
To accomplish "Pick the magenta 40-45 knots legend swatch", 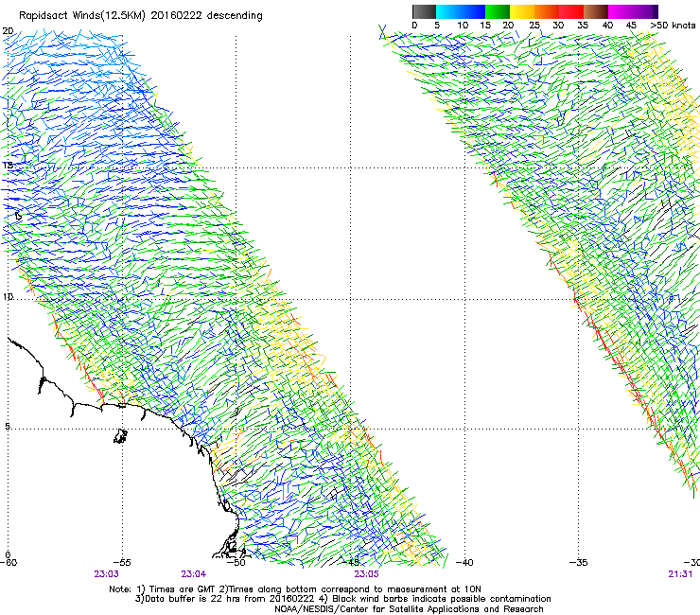I will 621,11.
